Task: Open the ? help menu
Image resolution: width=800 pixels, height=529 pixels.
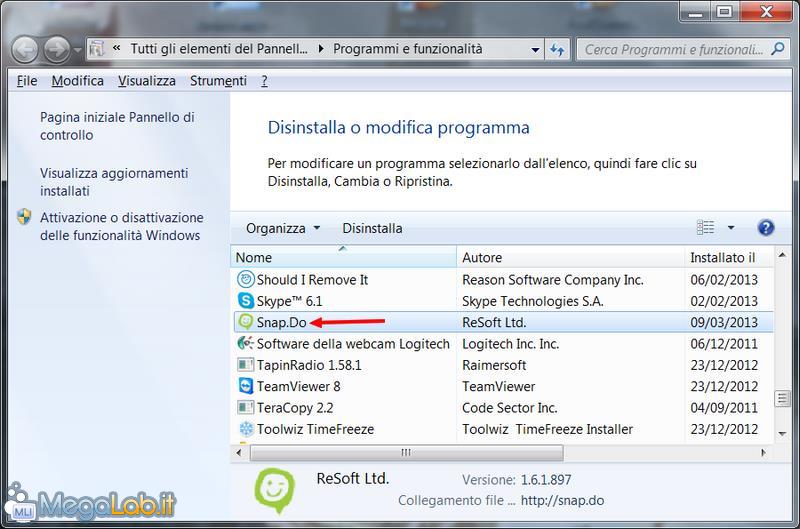Action: [x=264, y=81]
